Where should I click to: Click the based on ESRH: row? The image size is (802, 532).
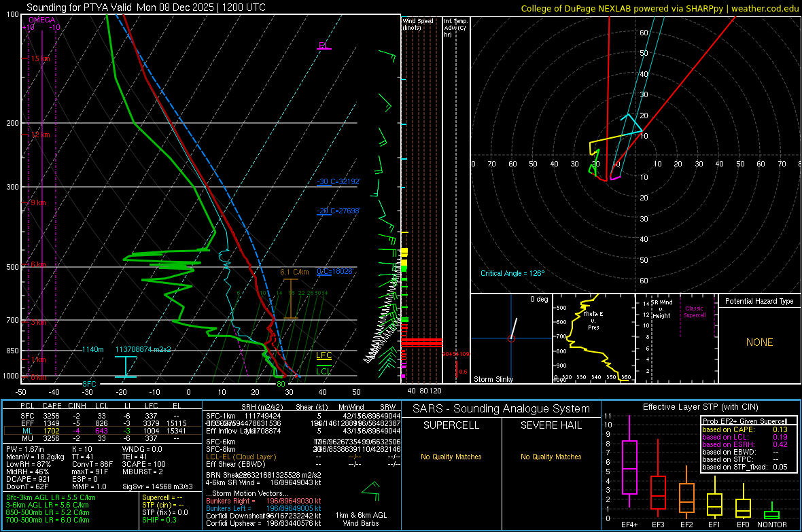point(745,444)
